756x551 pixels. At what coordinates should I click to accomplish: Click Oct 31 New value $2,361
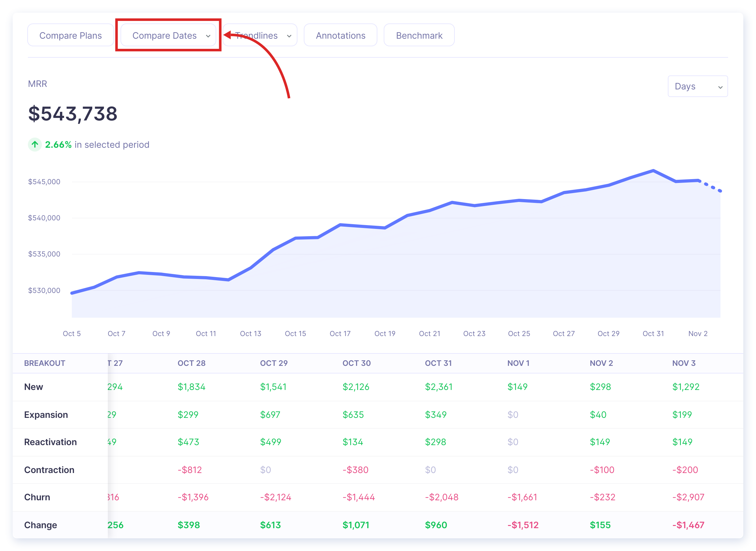pyautogui.click(x=439, y=386)
